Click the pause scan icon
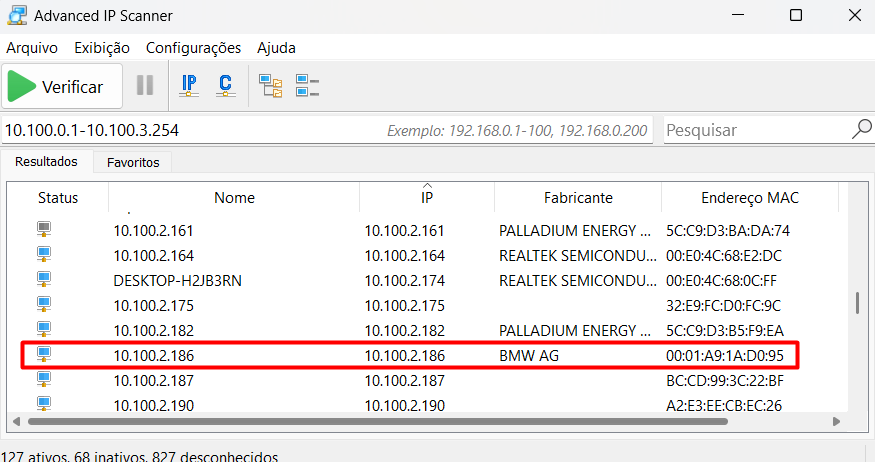 (145, 85)
